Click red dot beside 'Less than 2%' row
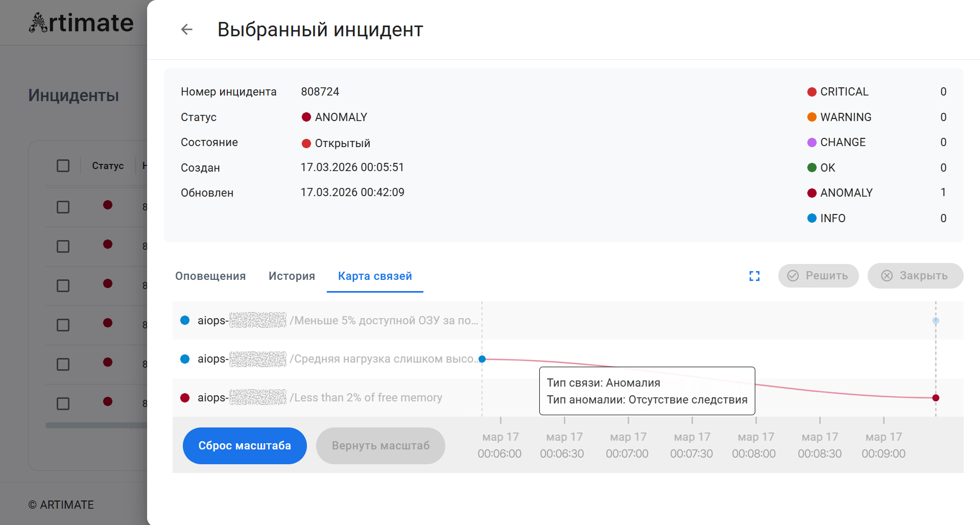The height and width of the screenshot is (525, 980). (185, 398)
